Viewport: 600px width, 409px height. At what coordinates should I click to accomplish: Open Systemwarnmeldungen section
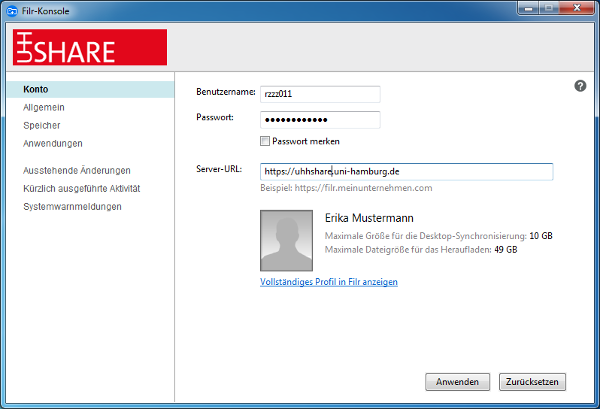72,207
